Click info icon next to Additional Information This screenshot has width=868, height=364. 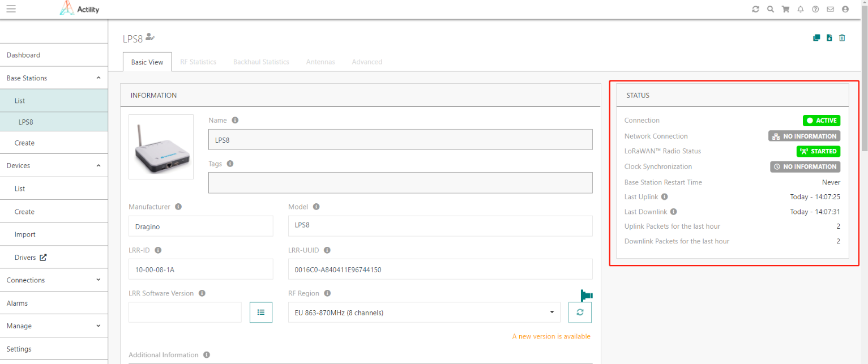207,355
